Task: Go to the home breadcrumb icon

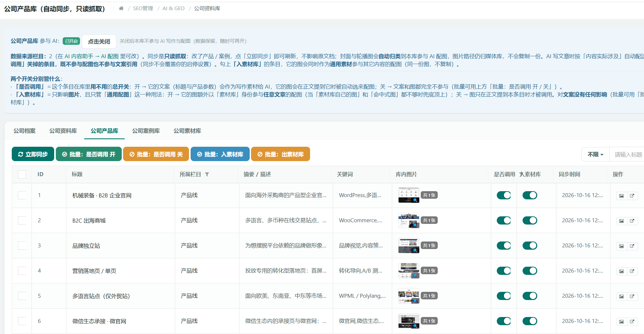Action: point(121,8)
